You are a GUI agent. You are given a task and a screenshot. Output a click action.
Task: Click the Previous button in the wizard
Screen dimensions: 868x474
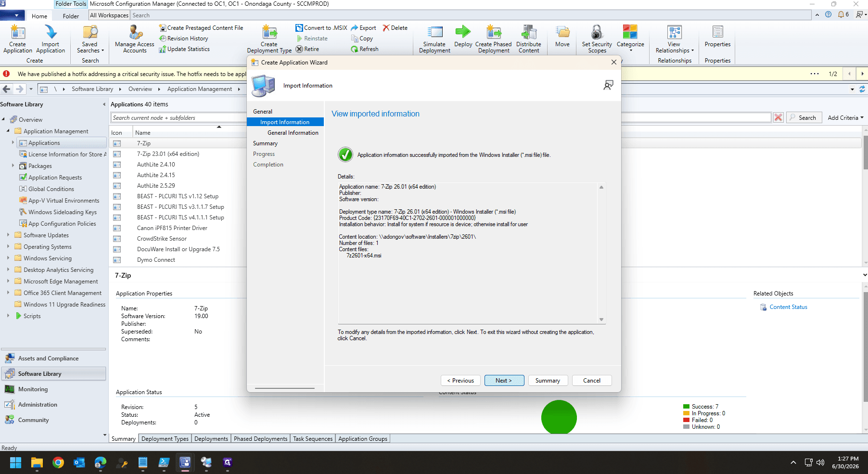pyautogui.click(x=460, y=381)
